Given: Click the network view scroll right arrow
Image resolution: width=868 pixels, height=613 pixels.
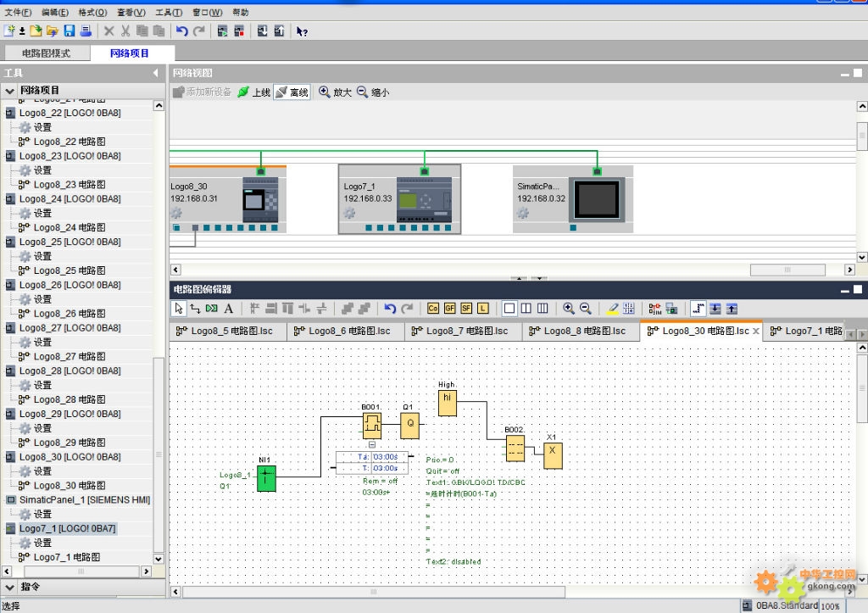Looking at the screenshot, I should pos(849,270).
